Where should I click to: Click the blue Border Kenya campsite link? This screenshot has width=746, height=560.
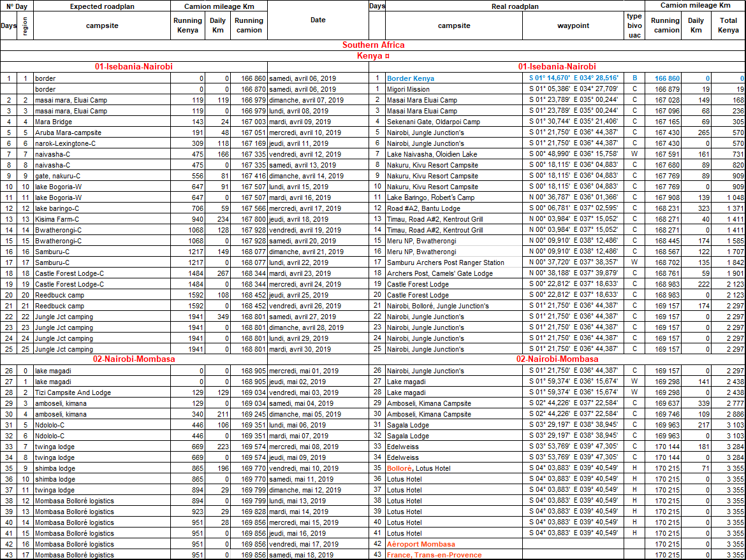(410, 78)
